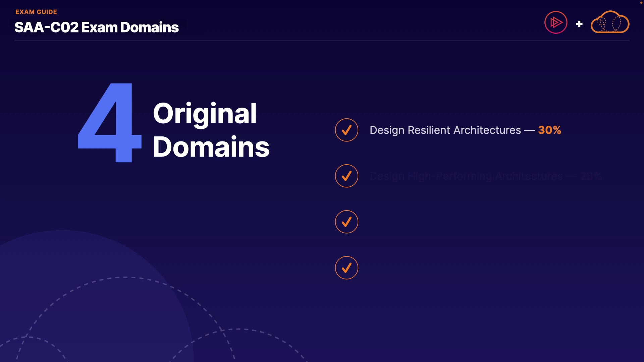Click the word Original in heading

click(205, 114)
